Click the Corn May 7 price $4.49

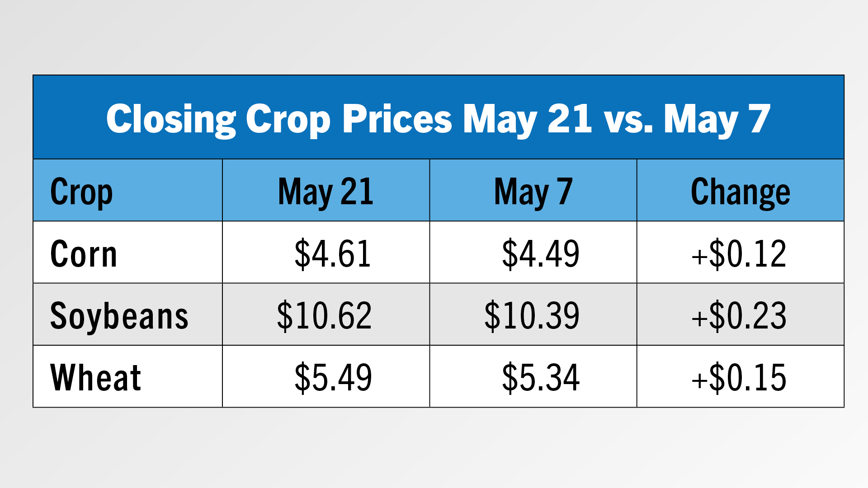pos(540,253)
